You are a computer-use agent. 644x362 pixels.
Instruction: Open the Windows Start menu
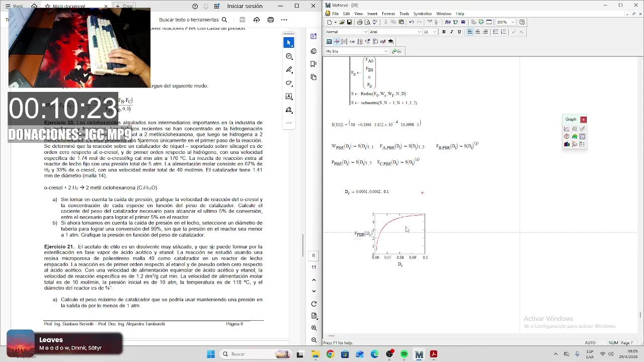(211, 354)
